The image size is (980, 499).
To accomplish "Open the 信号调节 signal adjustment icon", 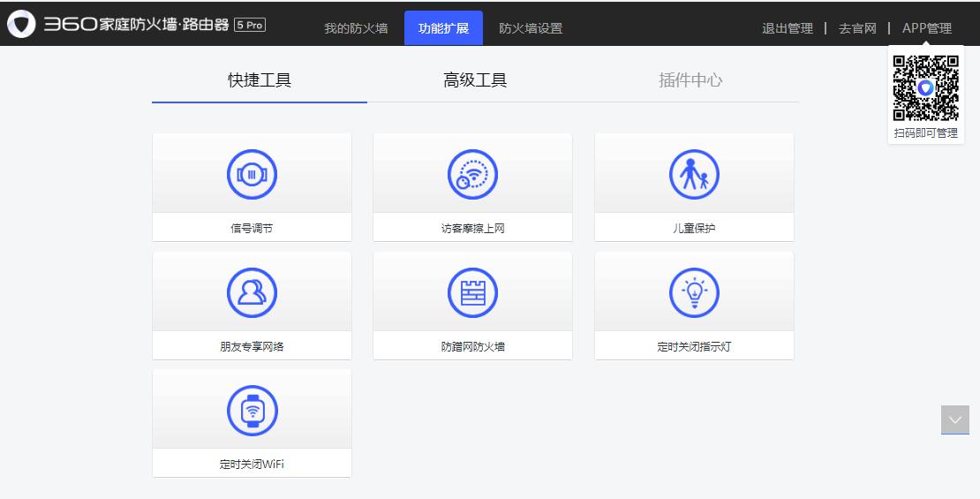I will tap(252, 175).
